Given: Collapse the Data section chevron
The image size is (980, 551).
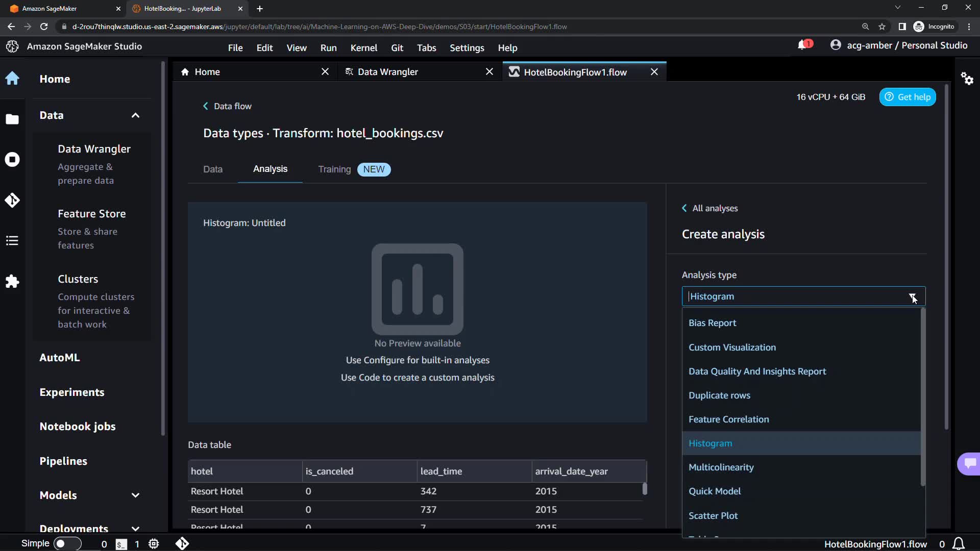Looking at the screenshot, I should click(135, 115).
